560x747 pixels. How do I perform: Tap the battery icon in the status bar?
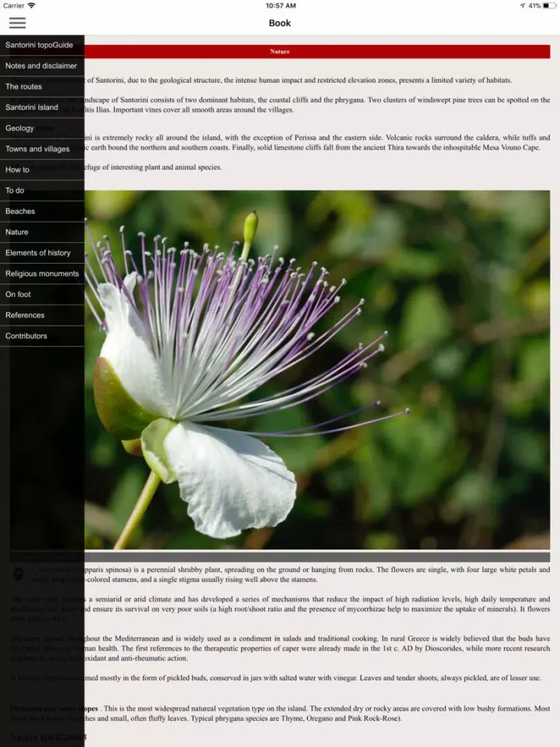point(550,5)
